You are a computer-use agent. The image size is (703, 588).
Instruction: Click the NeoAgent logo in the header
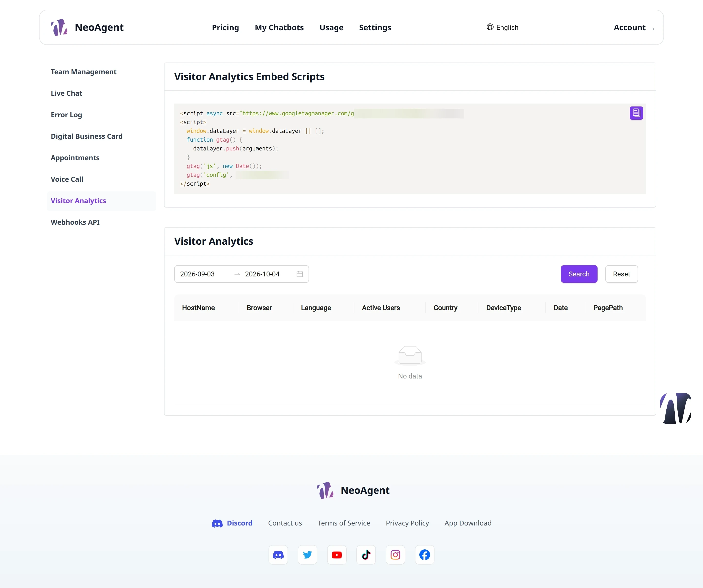(x=87, y=27)
